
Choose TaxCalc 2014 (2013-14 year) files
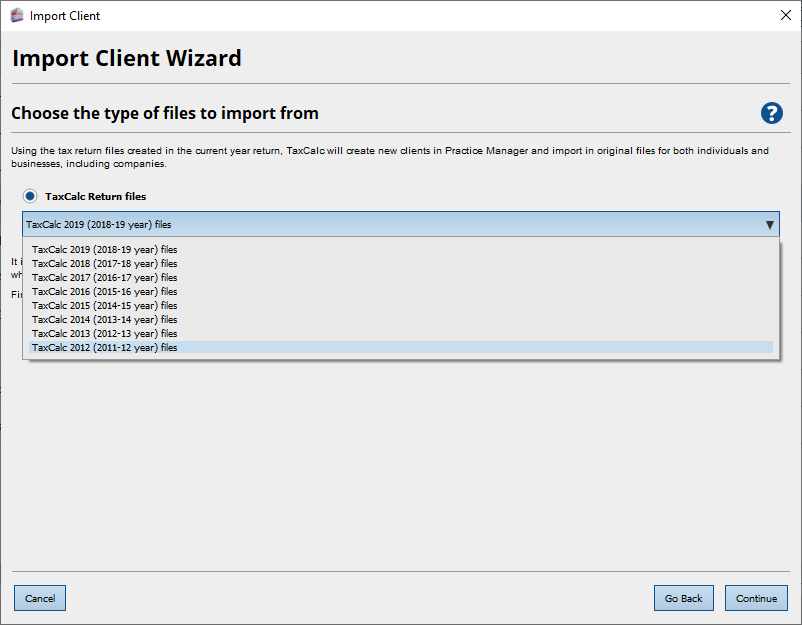pos(104,320)
